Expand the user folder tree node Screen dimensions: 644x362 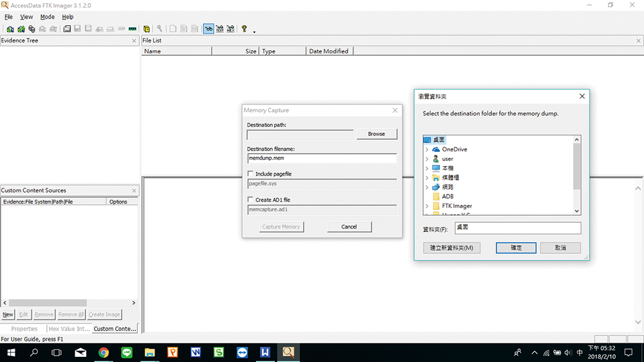tap(427, 159)
